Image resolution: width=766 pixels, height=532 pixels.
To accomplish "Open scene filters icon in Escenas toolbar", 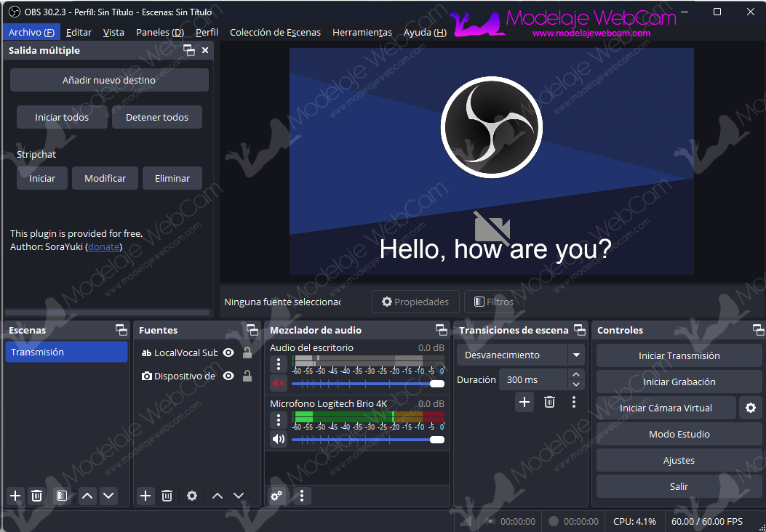I will 62,496.
